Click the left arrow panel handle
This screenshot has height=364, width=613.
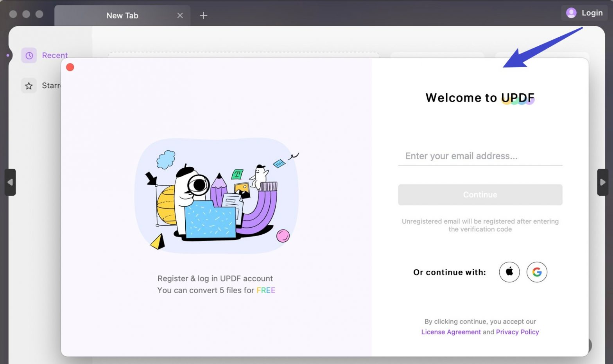10,182
